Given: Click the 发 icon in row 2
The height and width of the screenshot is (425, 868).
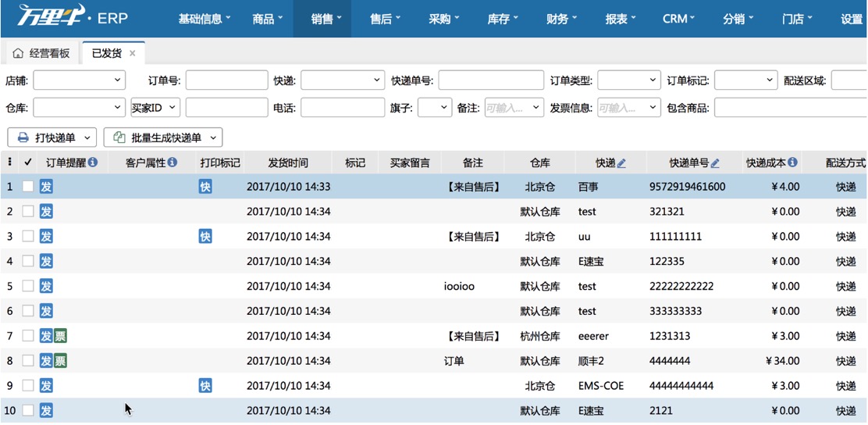Looking at the screenshot, I should (x=46, y=212).
